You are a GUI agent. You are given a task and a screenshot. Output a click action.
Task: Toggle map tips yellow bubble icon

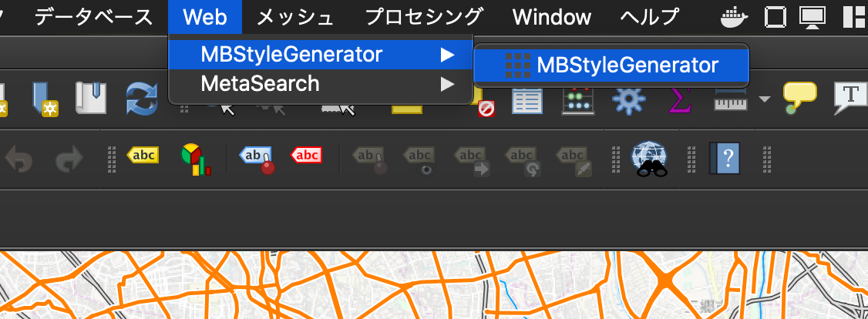799,98
